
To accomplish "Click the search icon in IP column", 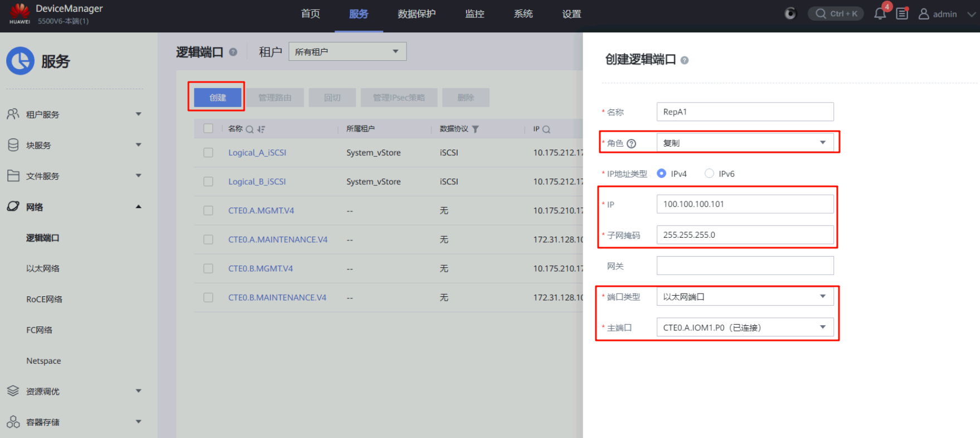I will tap(546, 129).
